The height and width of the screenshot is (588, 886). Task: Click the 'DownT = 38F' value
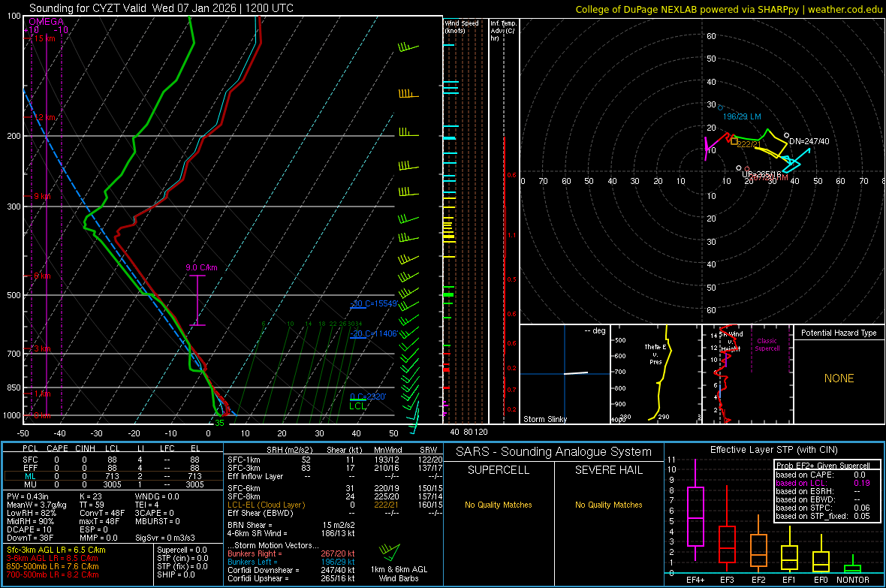(29, 538)
